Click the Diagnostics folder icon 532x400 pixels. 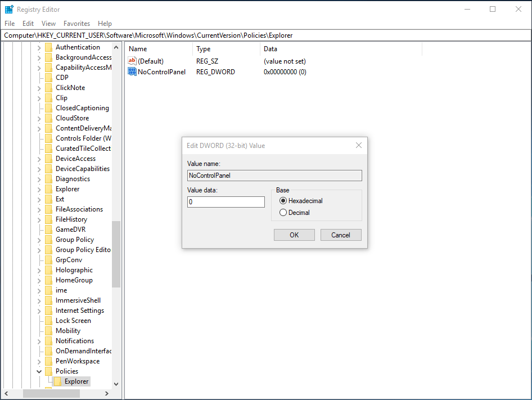pos(49,179)
